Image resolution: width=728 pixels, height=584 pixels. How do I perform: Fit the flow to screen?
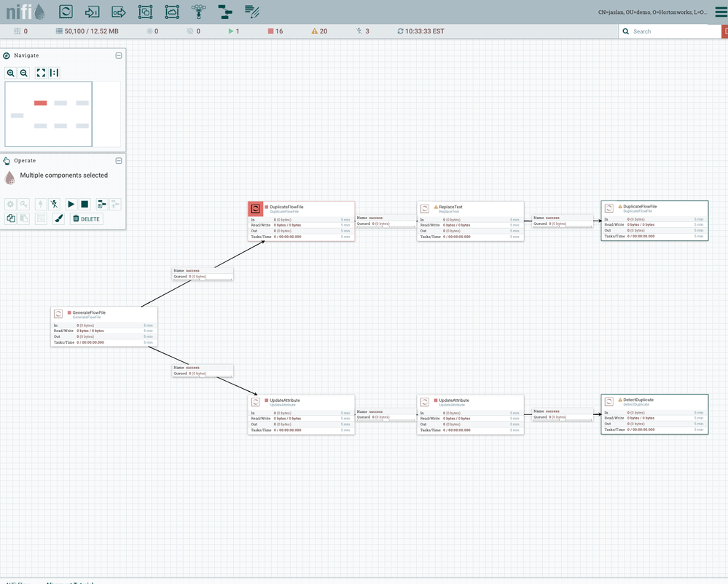point(41,73)
